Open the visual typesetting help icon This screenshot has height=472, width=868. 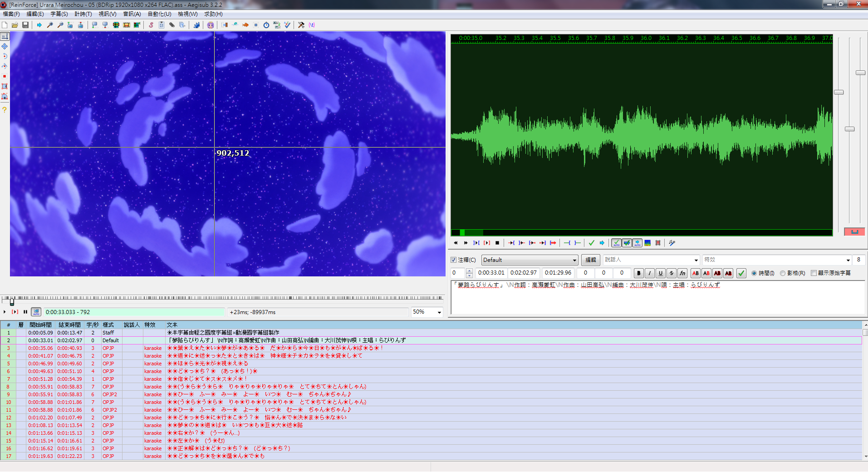click(5, 110)
